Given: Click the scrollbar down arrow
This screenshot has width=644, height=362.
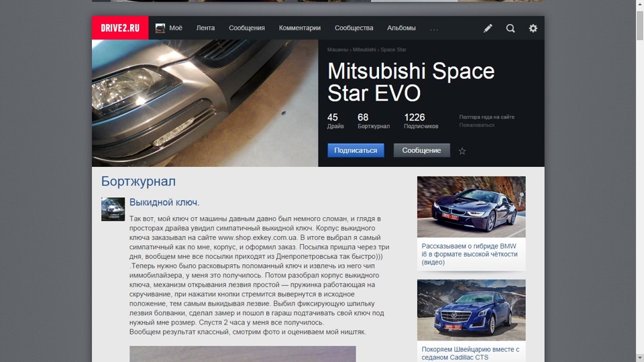Looking at the screenshot, I should [640, 358].
